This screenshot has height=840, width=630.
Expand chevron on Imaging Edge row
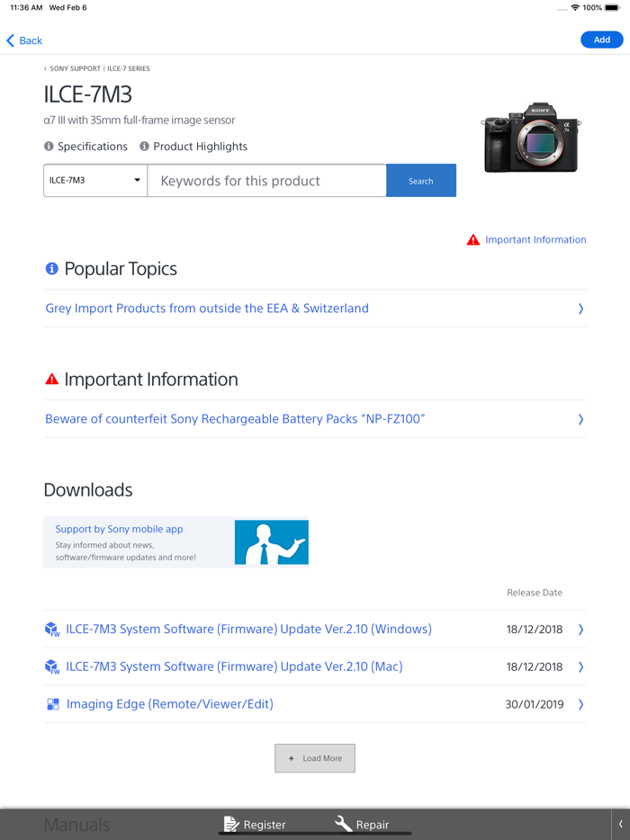pyautogui.click(x=580, y=704)
